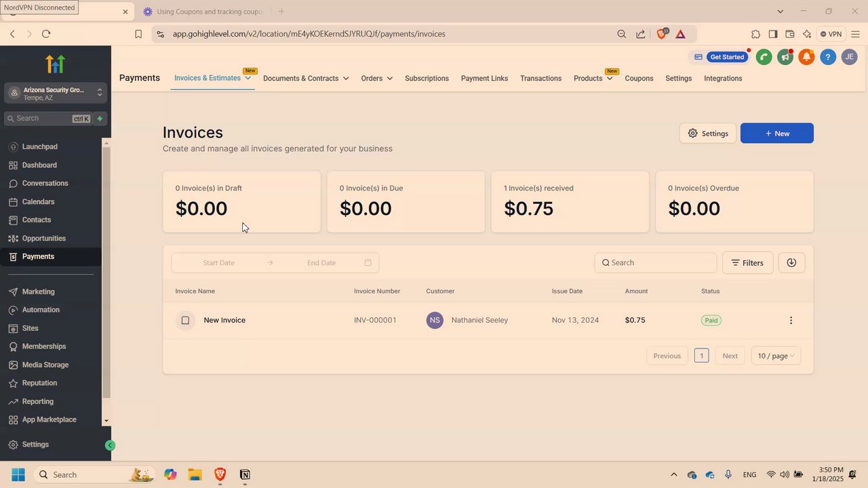Viewport: 868px width, 488px height.
Task: Show hidden system tray icons
Action: click(673, 474)
